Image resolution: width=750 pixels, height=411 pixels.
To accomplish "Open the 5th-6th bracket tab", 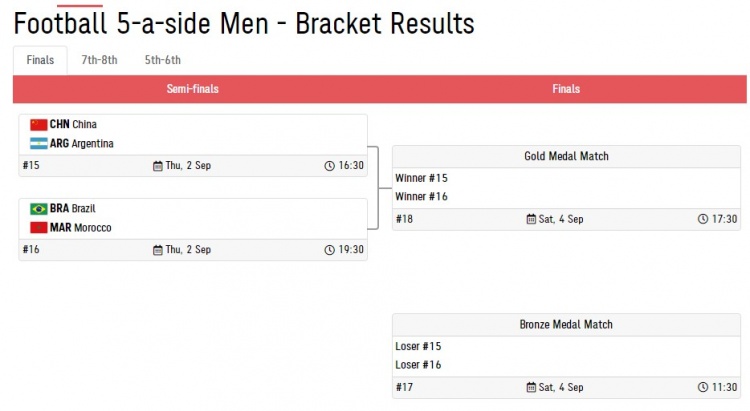I will click(x=163, y=60).
